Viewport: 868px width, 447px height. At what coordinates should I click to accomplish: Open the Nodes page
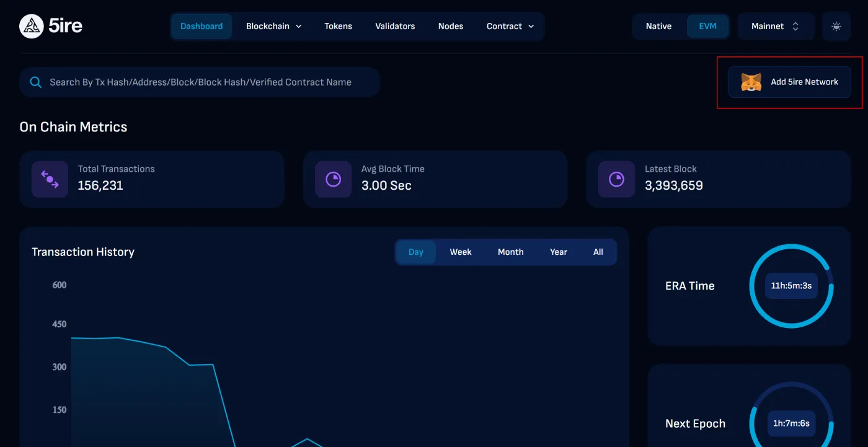pyautogui.click(x=451, y=26)
